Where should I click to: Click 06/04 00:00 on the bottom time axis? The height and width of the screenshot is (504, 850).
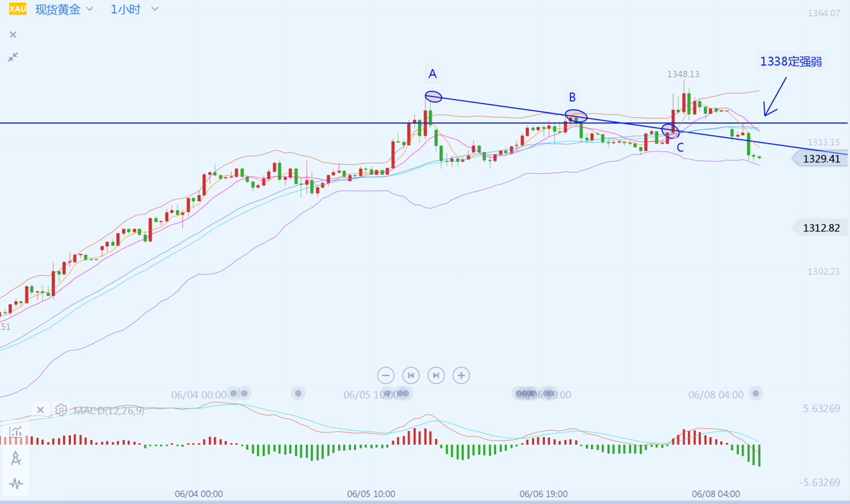pos(199,494)
